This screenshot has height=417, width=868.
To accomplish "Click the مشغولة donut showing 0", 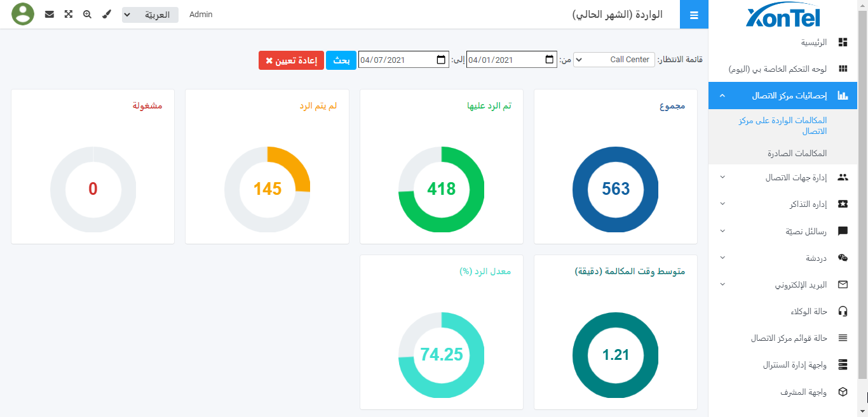I will 93,189.
